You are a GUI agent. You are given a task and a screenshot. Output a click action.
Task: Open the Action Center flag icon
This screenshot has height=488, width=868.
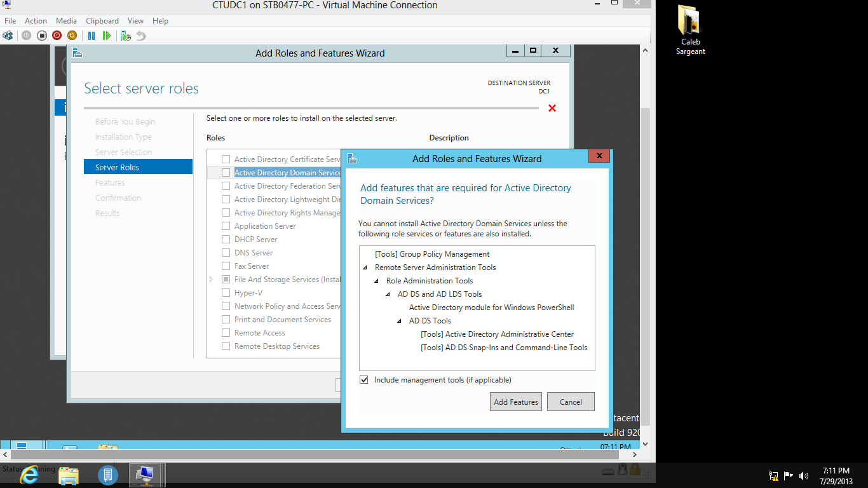tap(789, 475)
